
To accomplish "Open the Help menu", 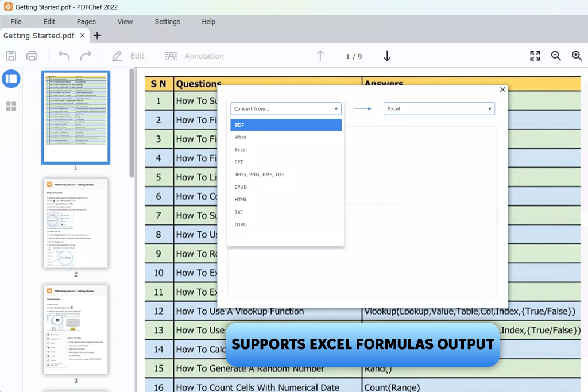I will pos(208,21).
